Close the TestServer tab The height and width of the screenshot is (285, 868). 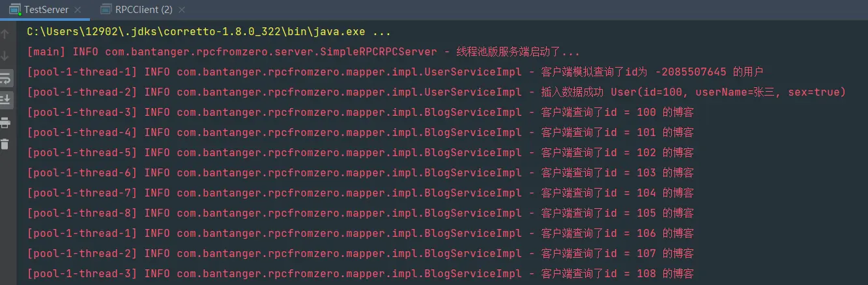tap(77, 10)
